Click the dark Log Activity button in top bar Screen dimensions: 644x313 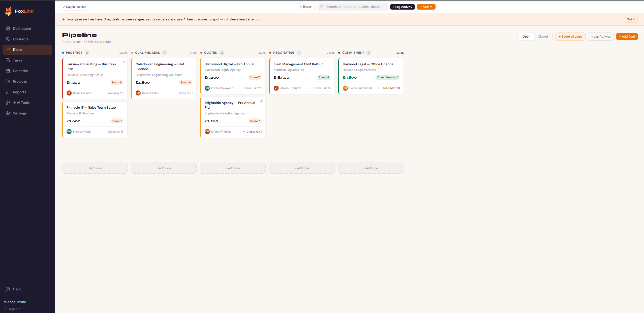(402, 7)
